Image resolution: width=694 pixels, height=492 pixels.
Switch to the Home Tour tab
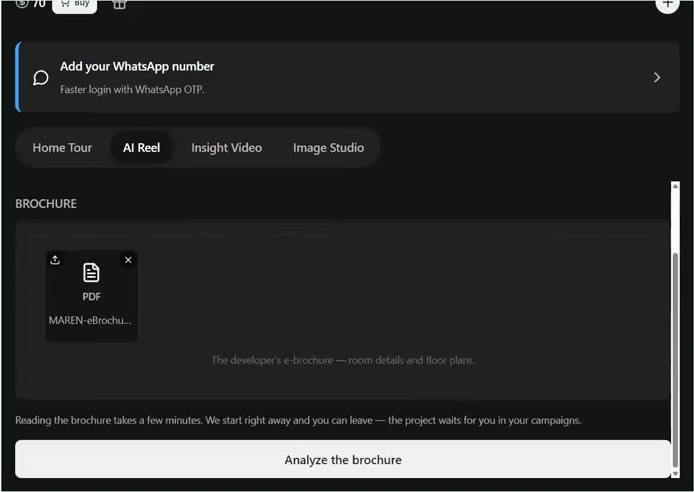62,148
